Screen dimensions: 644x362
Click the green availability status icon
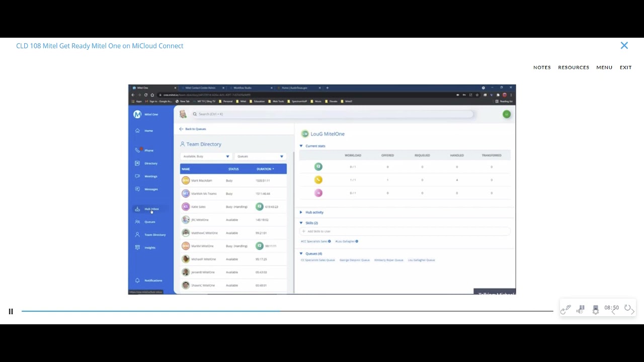[x=506, y=114]
